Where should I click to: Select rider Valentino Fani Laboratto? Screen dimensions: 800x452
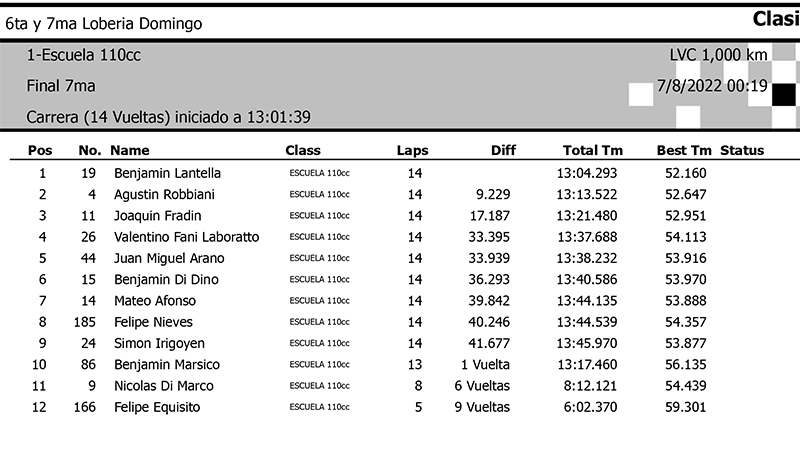[187, 237]
